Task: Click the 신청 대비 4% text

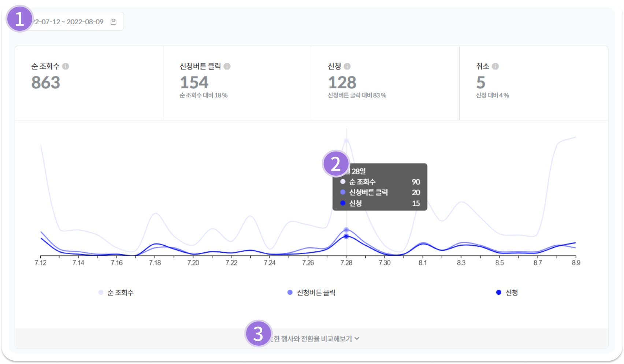Action: tap(493, 95)
